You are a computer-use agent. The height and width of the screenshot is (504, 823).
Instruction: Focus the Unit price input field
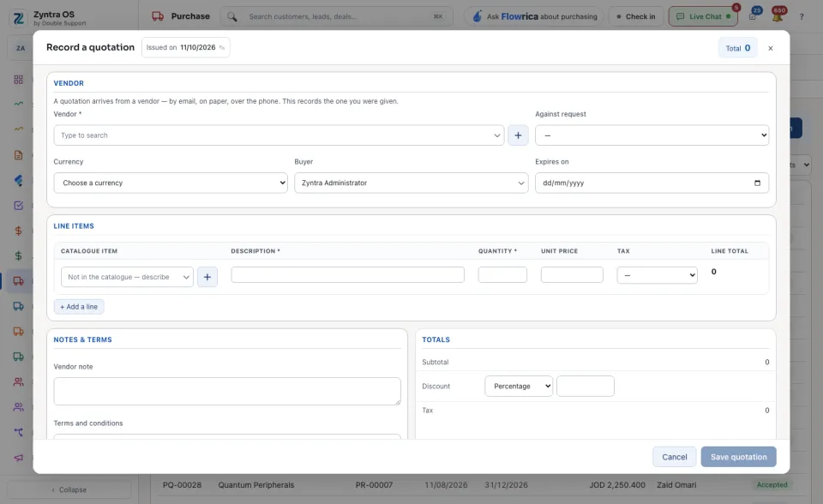click(x=572, y=274)
